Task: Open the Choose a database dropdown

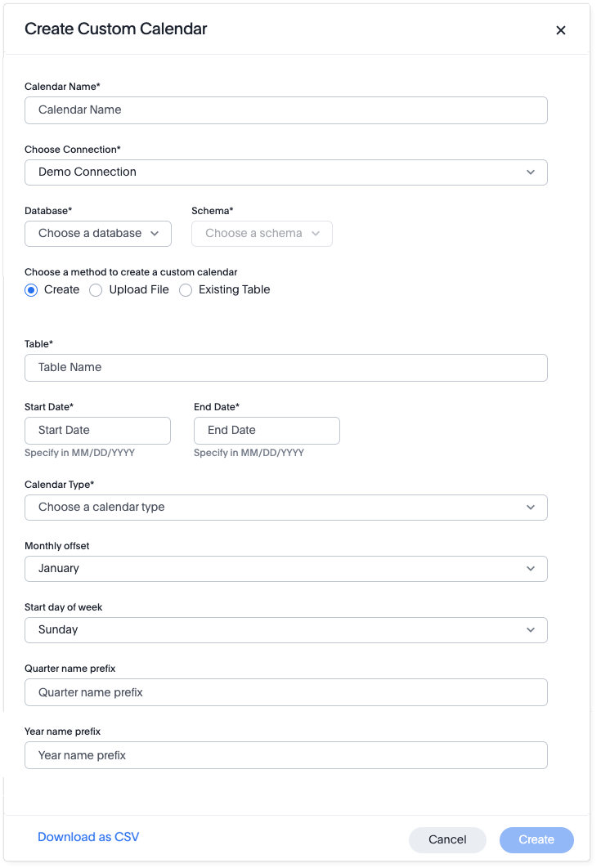Action: [x=97, y=234]
